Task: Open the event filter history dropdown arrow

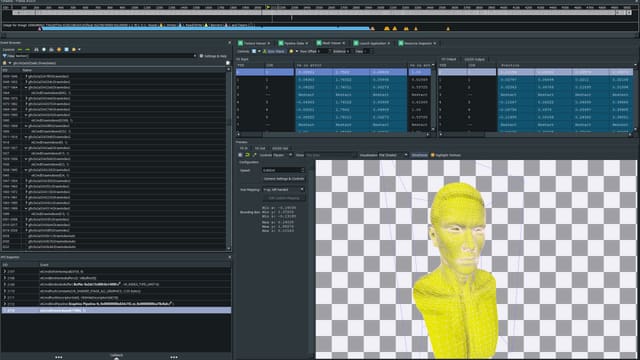Action: (195, 56)
